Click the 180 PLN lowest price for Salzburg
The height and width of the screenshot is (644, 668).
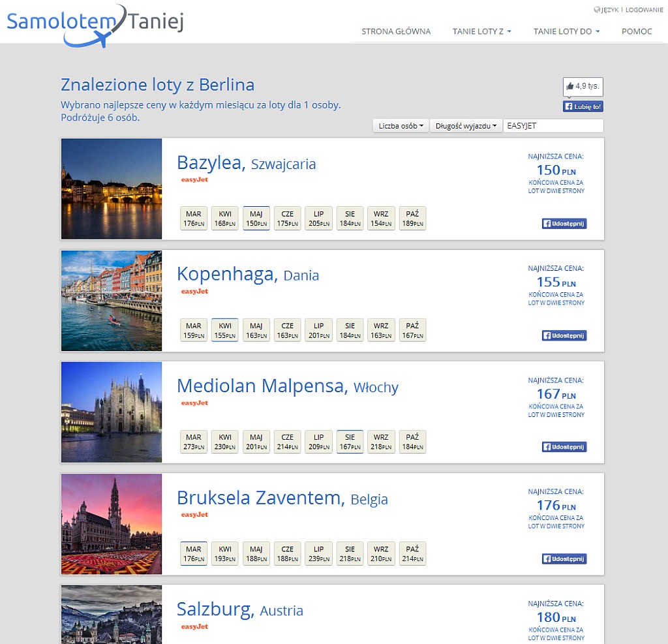click(556, 617)
